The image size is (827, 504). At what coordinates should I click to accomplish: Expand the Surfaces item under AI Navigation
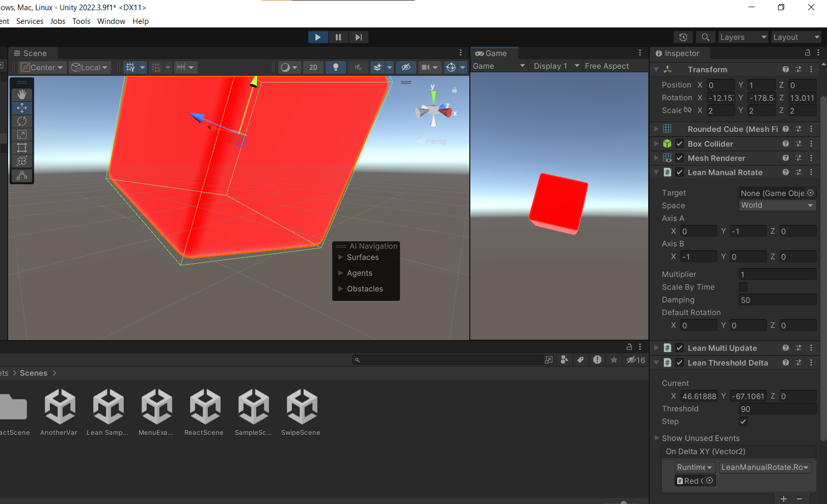click(x=340, y=257)
